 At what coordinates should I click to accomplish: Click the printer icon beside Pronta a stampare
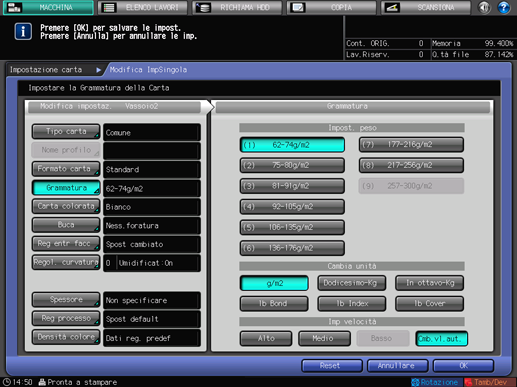pos(42,382)
